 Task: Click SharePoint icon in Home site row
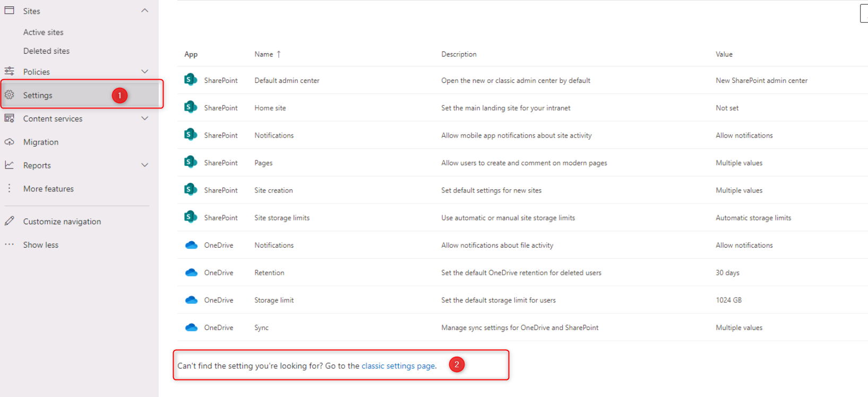190,107
